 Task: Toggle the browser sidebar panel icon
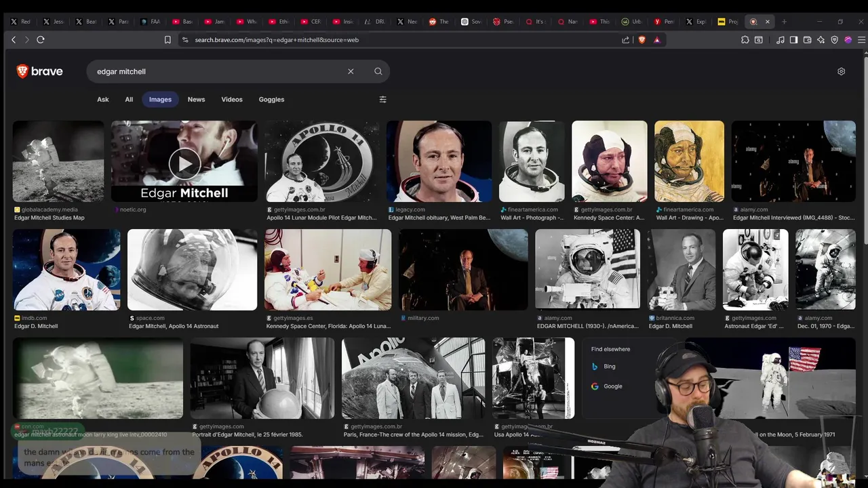793,40
